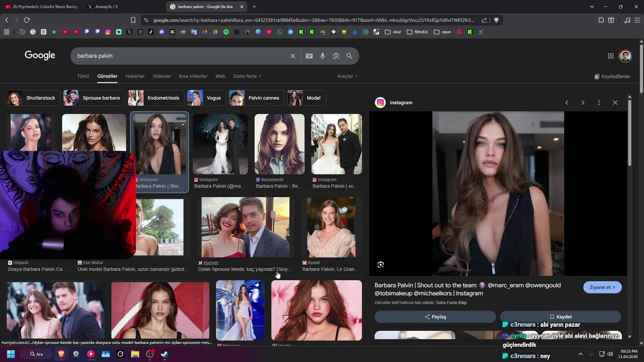Switch to the Kısa videolar tab
644x362 pixels.
193,76
